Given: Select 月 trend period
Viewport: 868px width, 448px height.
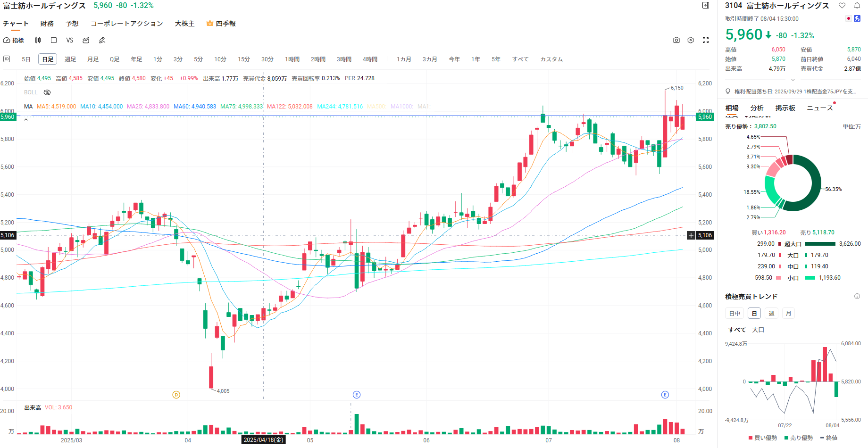Looking at the screenshot, I should point(788,313).
